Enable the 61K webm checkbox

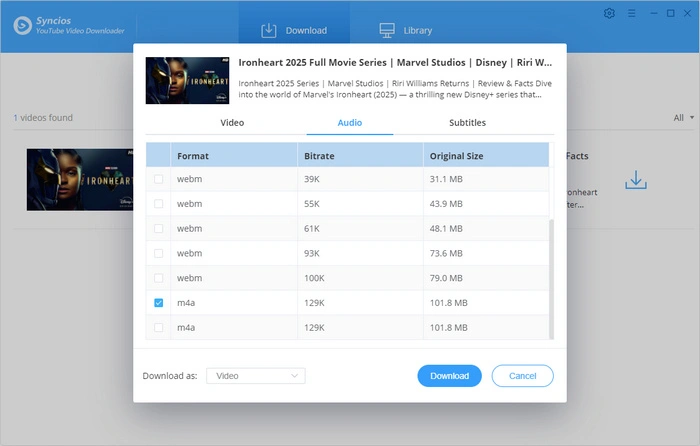point(159,228)
